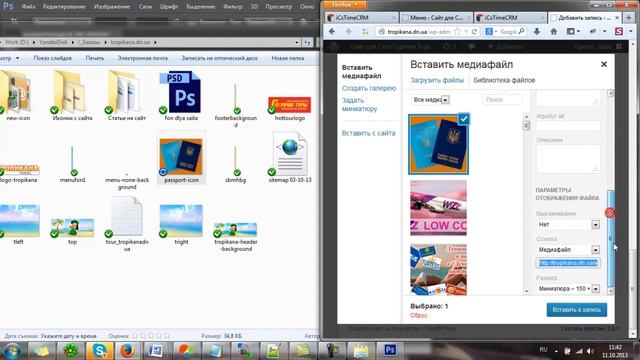Screen dimensions: 640x360
Task: Click the media list scrollbar thumb
Action: tap(526, 126)
